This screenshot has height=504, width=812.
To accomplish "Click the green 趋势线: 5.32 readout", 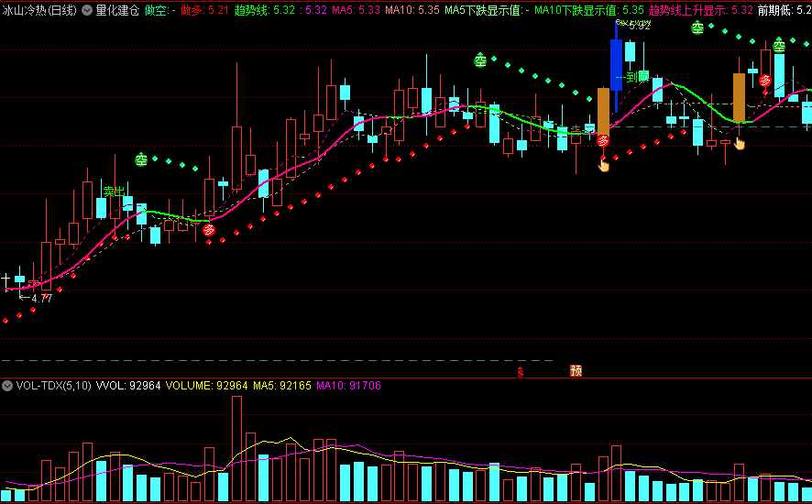I will pyautogui.click(x=265, y=10).
